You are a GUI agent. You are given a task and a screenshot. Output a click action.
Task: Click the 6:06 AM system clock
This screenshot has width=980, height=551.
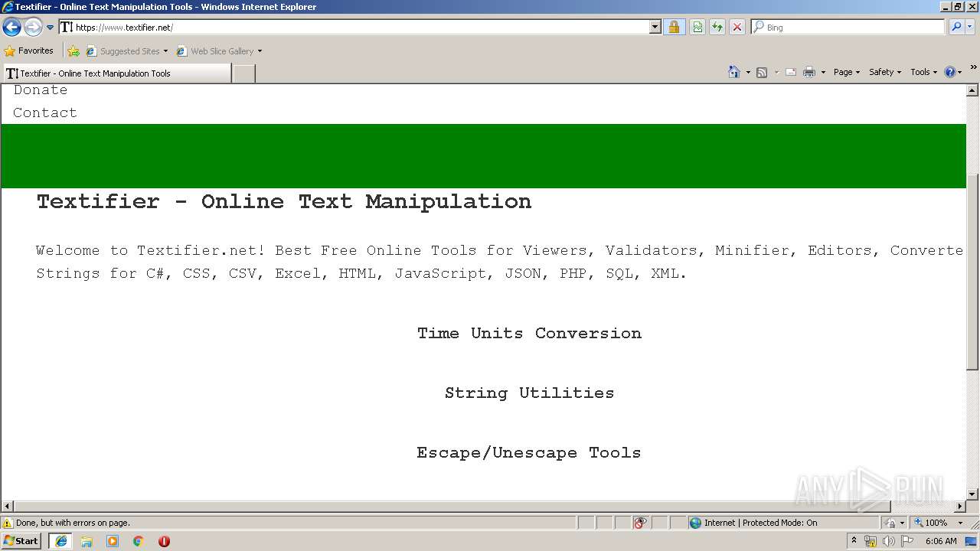tap(941, 541)
